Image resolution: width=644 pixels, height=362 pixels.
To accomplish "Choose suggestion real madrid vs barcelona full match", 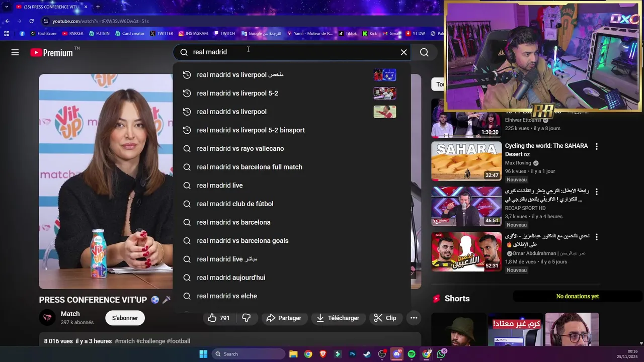I will pos(292,167).
